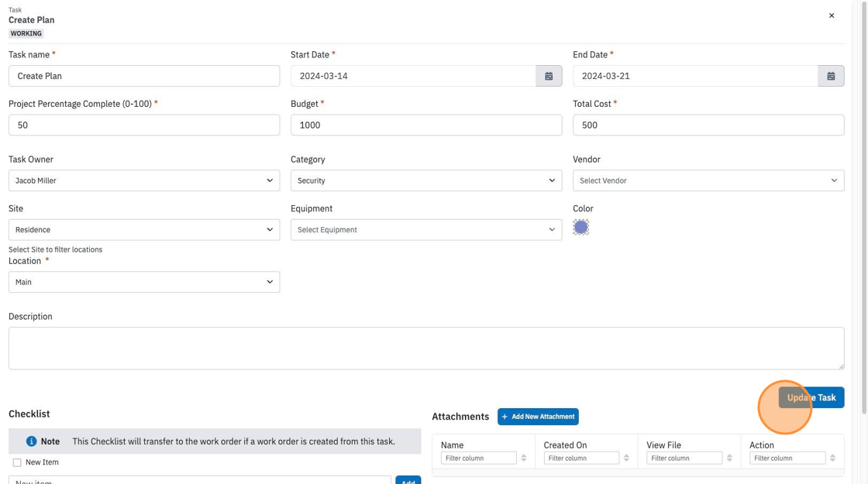
Task: Open the End Date calendar picker
Action: coord(831,76)
